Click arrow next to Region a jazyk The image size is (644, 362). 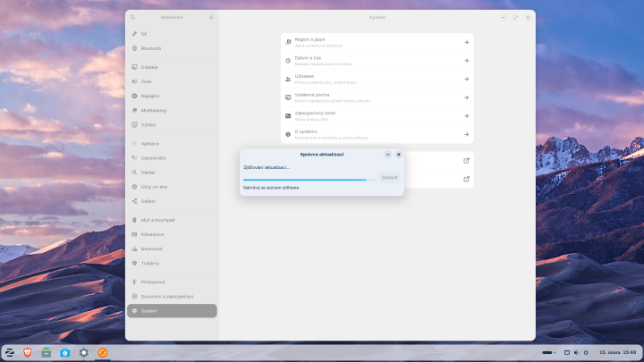pyautogui.click(x=466, y=42)
